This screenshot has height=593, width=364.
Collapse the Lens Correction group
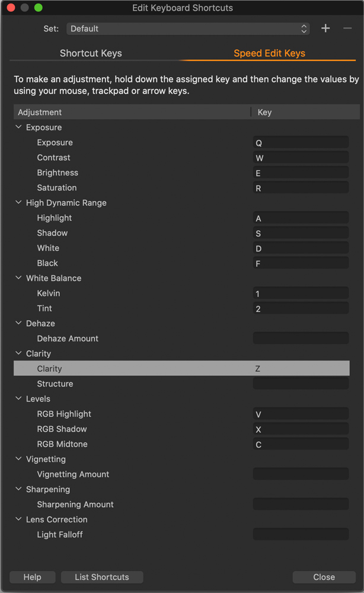click(x=18, y=519)
